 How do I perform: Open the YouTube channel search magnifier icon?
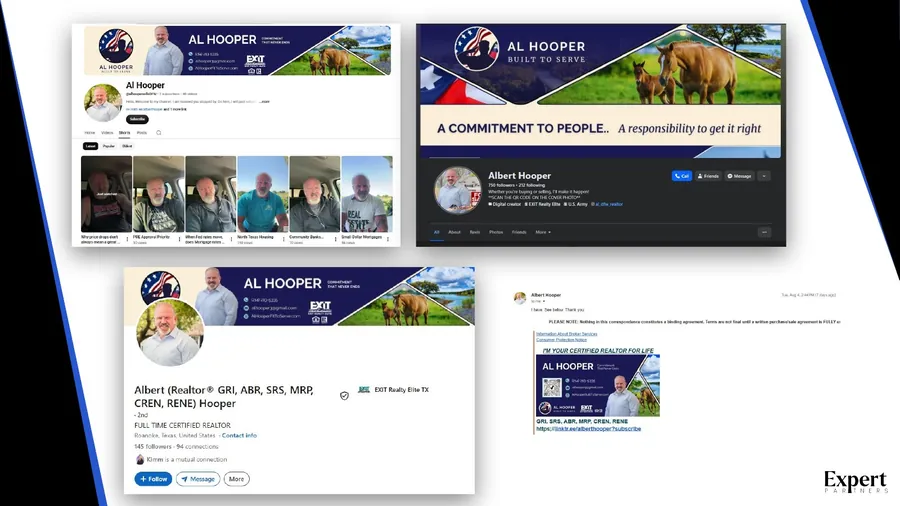[x=159, y=133]
